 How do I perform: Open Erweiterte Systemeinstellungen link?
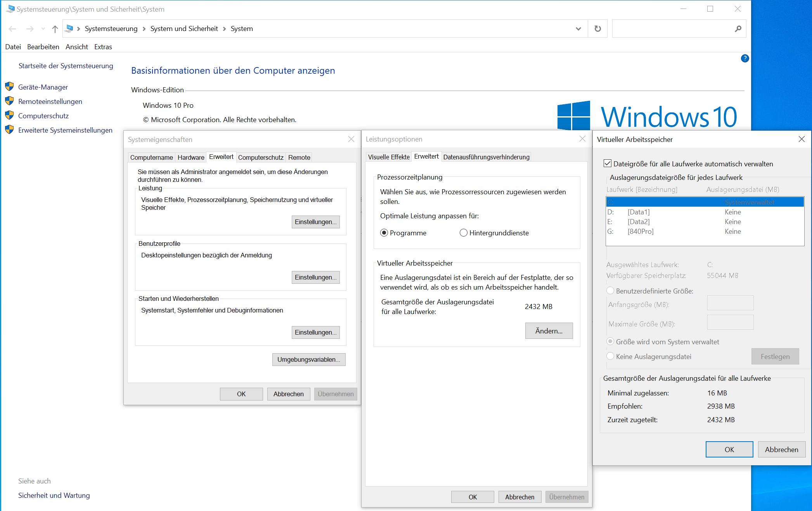pyautogui.click(x=65, y=130)
